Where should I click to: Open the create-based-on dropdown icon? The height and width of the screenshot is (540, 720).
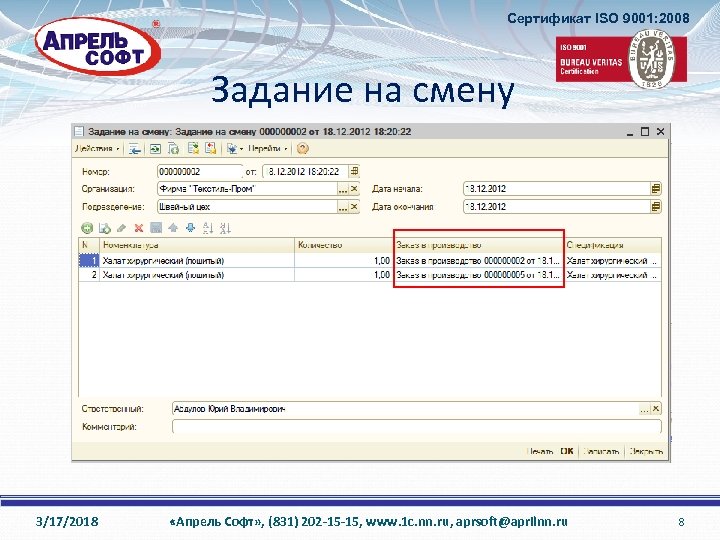(x=234, y=149)
